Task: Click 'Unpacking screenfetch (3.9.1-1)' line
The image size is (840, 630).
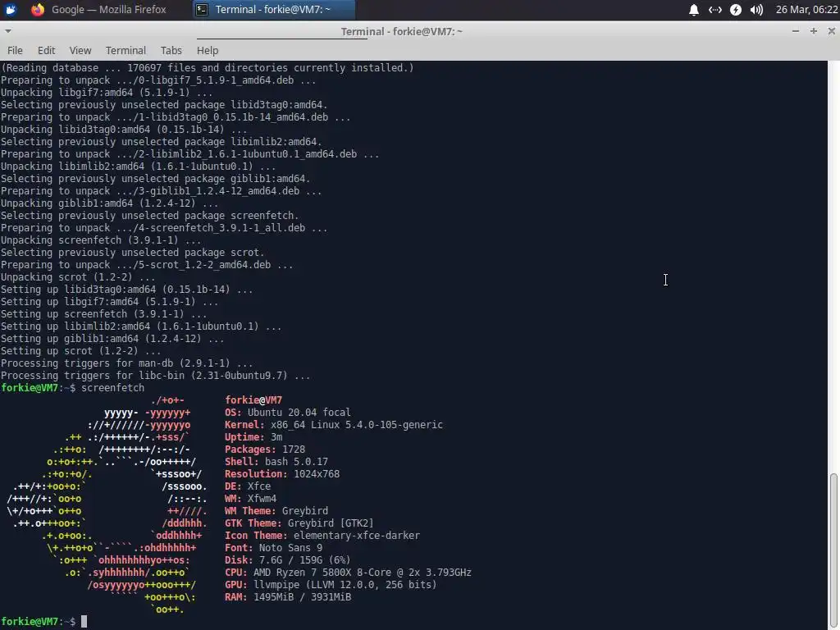Action: (x=101, y=240)
